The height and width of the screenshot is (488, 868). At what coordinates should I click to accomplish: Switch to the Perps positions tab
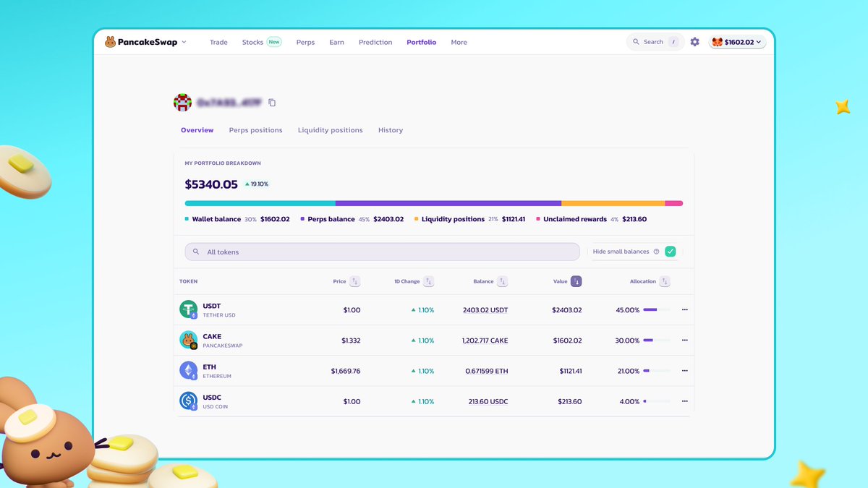pos(255,130)
